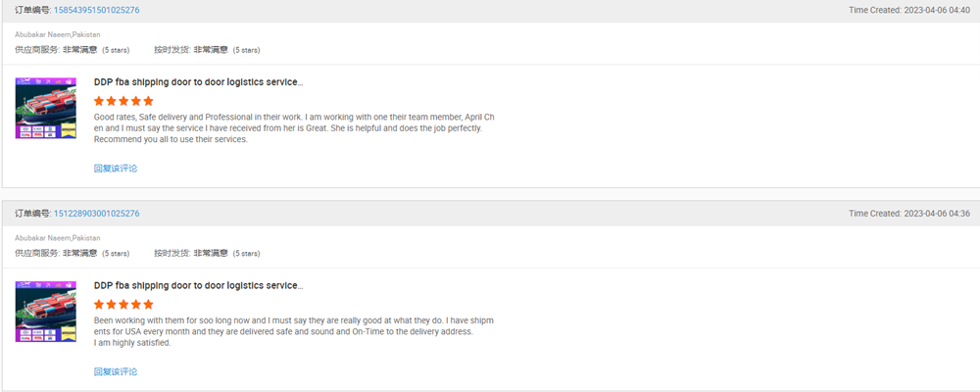Open DDP fba shipping title in first review
Viewport: 980px width, 392px height.
199,82
